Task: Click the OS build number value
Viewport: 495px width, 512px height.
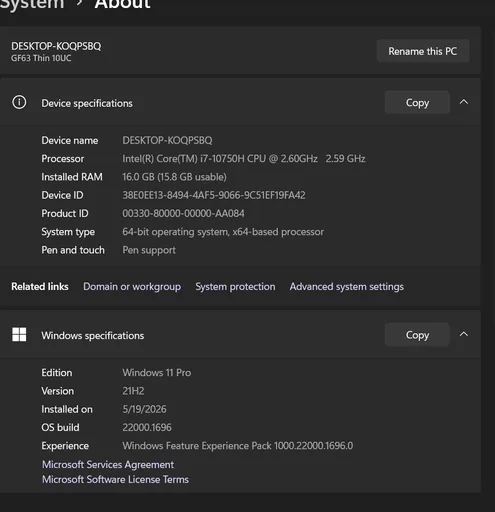Action: tap(147, 427)
